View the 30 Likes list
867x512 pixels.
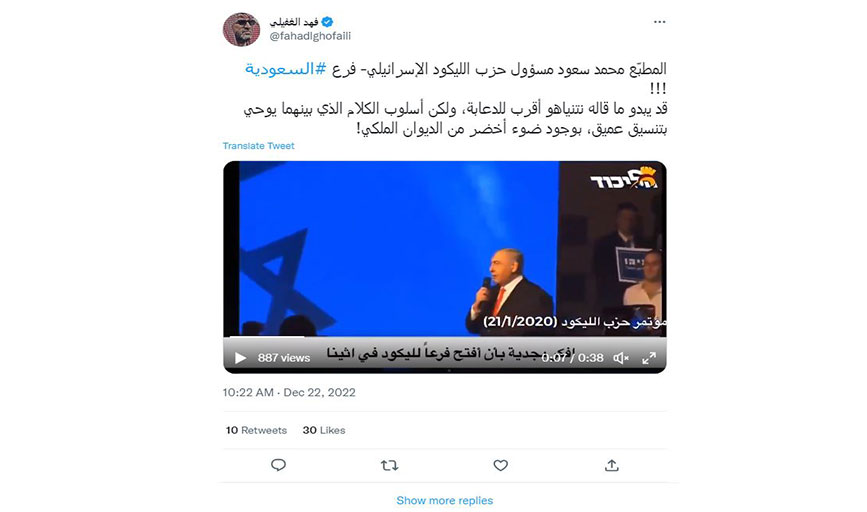[323, 430]
